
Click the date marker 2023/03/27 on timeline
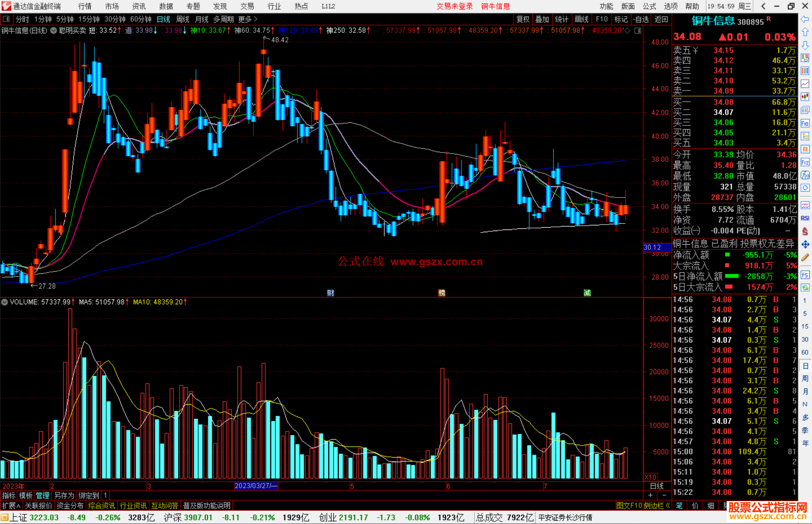[256, 486]
